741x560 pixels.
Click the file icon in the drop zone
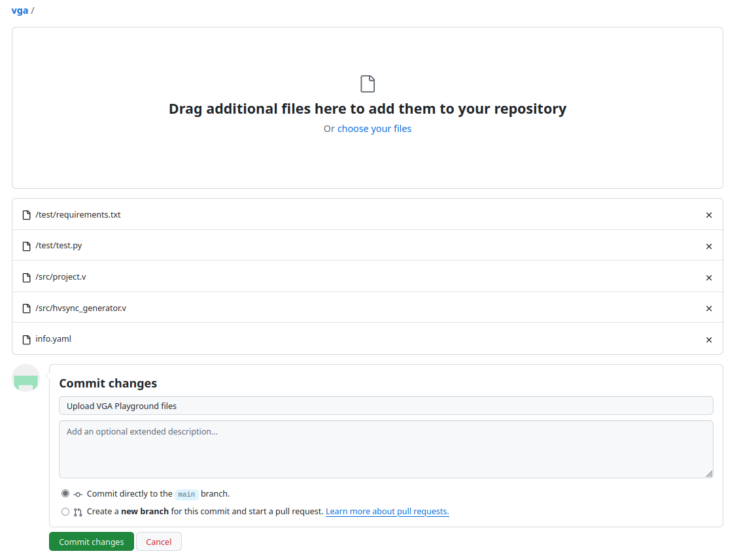(x=368, y=84)
